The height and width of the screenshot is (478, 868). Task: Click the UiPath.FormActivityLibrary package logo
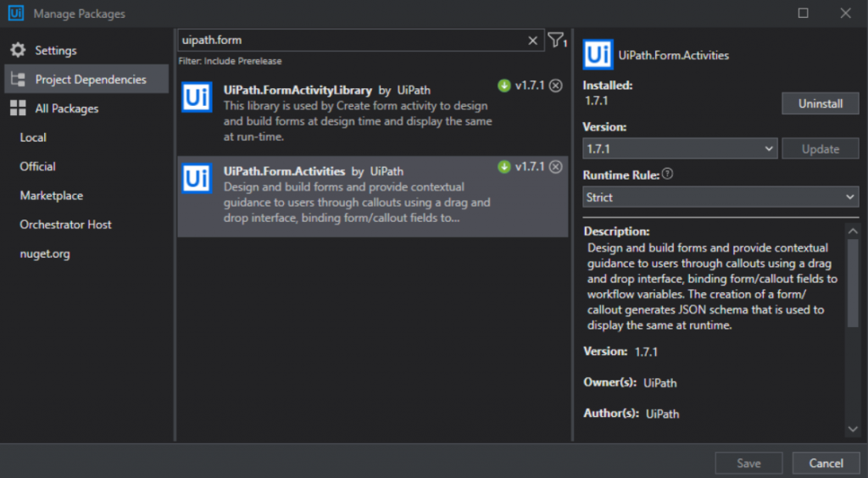[x=197, y=97]
